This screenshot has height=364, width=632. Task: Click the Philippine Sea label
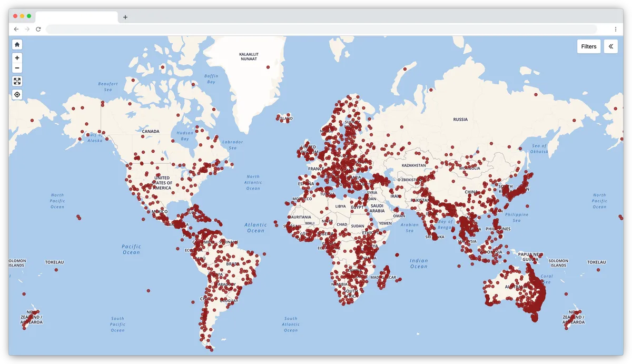tap(516, 217)
